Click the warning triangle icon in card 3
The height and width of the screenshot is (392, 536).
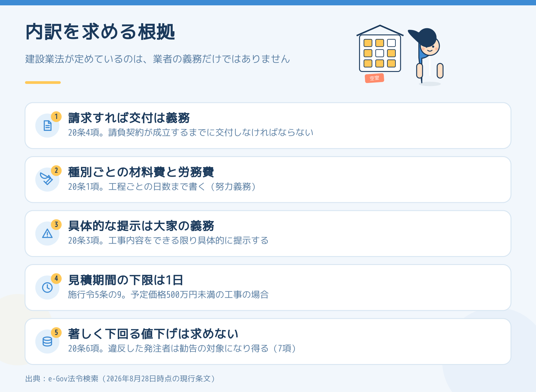pos(47,233)
